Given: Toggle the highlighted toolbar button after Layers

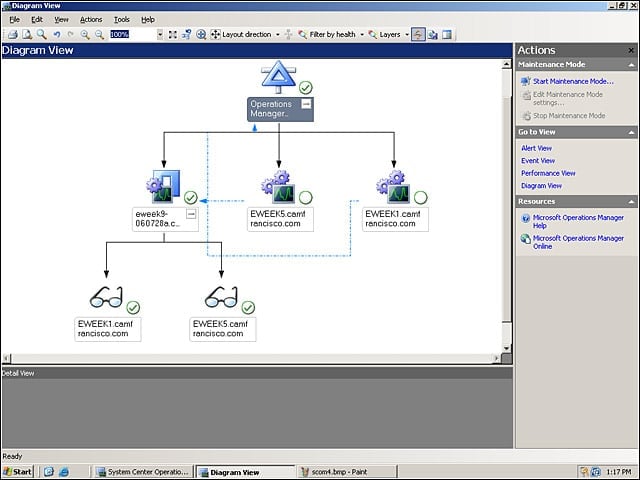Looking at the screenshot, I should 418,35.
